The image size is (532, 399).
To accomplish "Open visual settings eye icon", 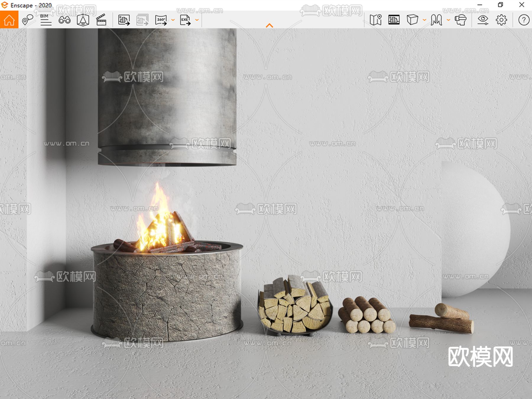I will pos(483,20).
